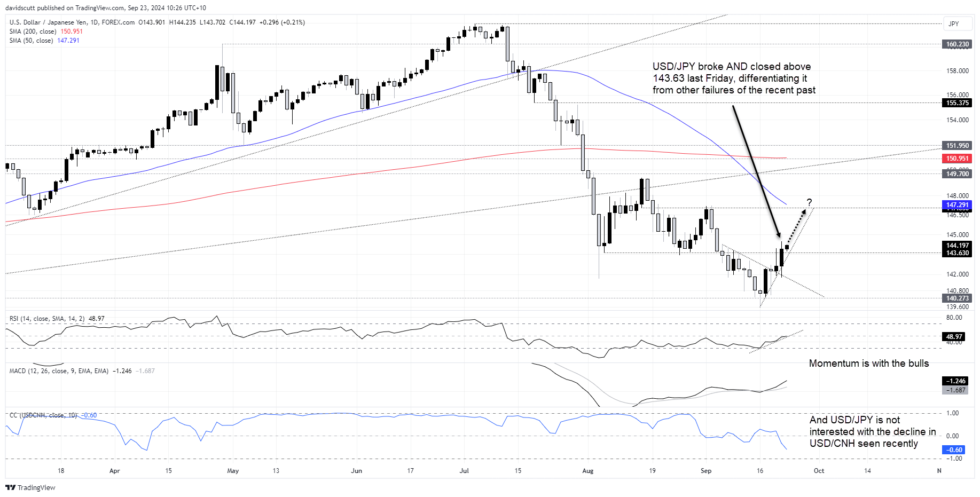Viewport: 980px width, 497px height.
Task: Click the blue -0.60 correlation axis label
Action: pos(954,450)
